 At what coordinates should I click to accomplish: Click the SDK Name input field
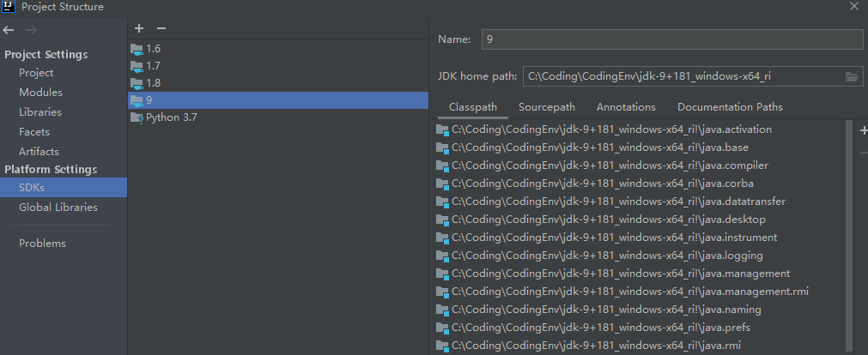click(672, 39)
